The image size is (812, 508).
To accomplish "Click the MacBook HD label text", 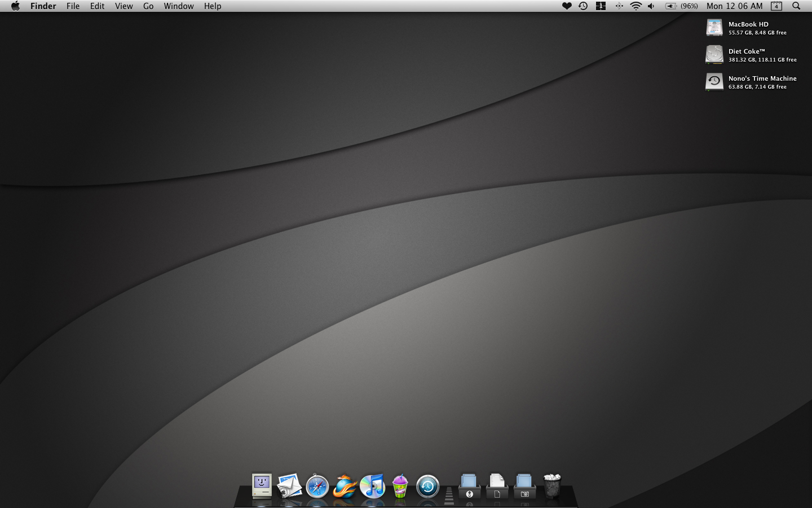I will 748,24.
